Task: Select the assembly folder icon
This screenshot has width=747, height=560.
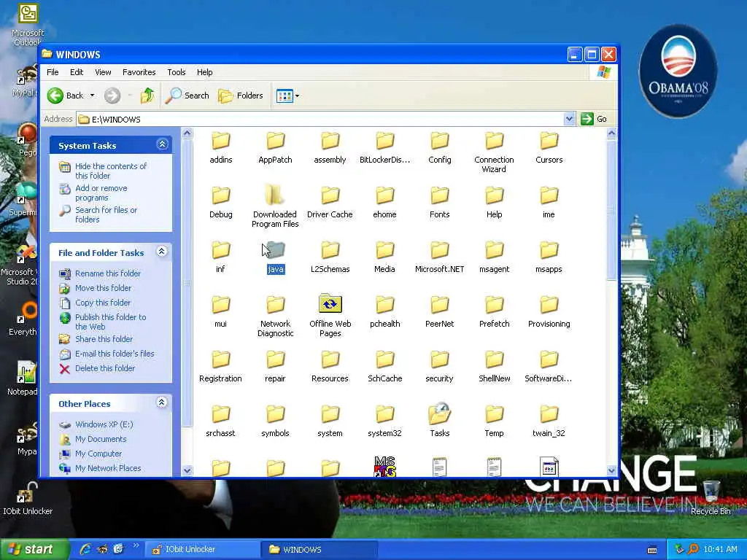Action: click(x=330, y=141)
